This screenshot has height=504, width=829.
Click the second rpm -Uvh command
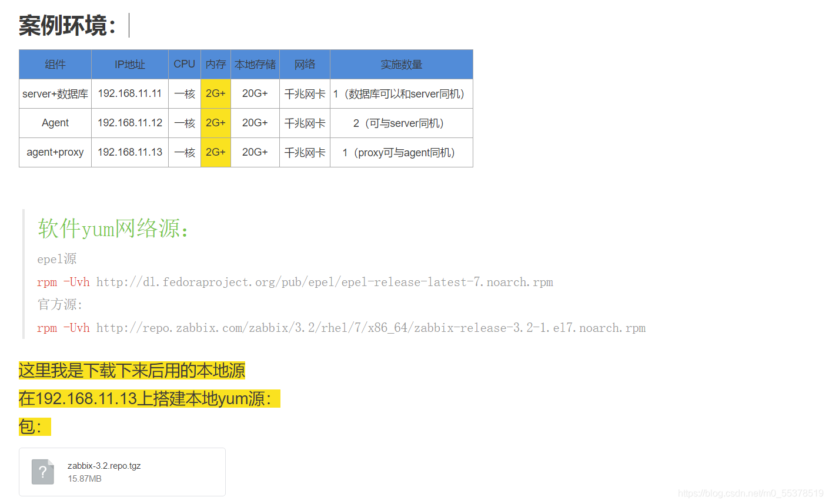pos(63,328)
